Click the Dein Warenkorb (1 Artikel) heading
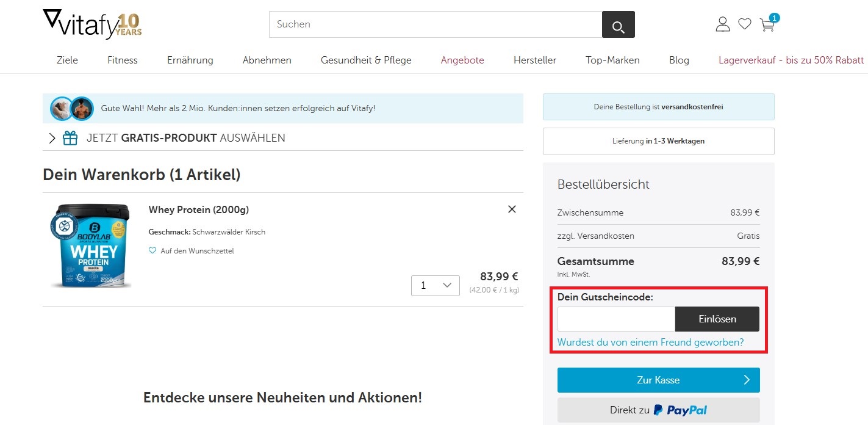868x425 pixels. [142, 175]
